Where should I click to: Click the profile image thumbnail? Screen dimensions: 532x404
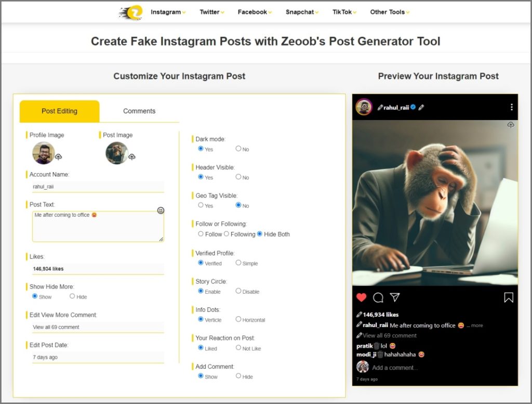tap(44, 153)
